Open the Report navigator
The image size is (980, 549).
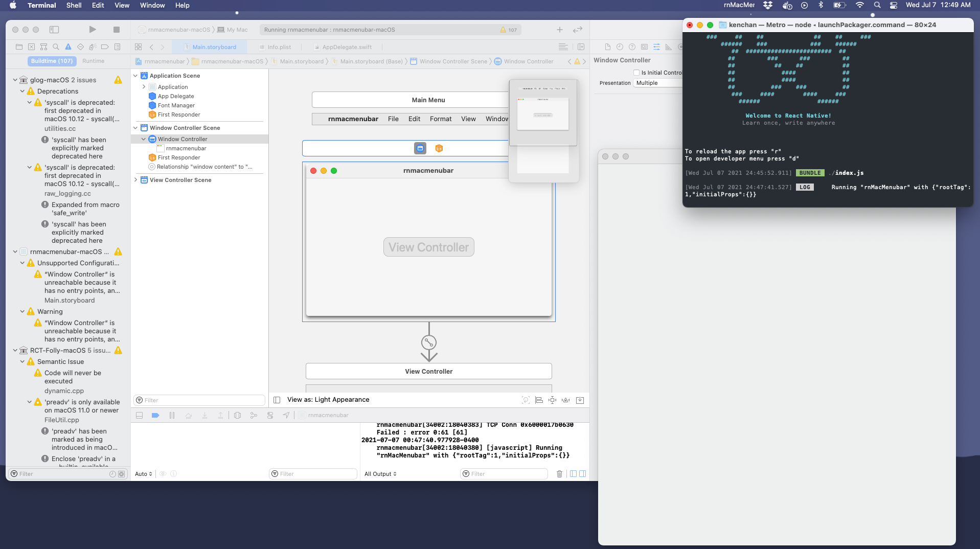point(117,47)
